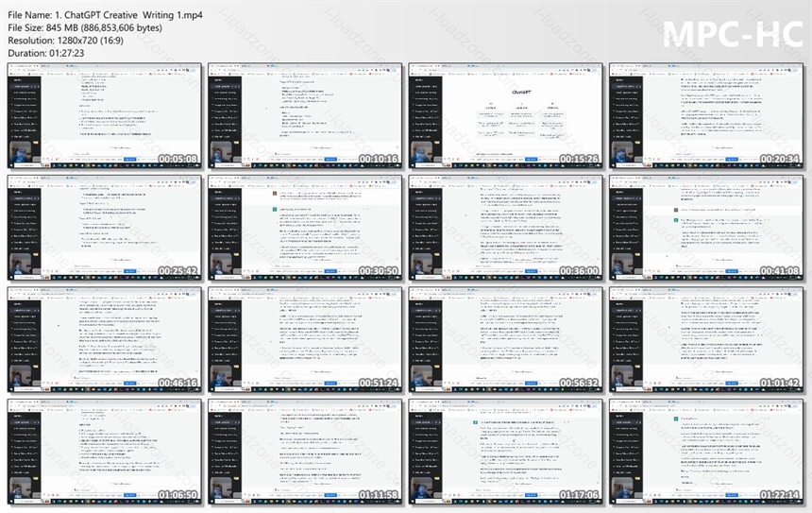Choose the frame labeled 00:25:42

click(x=105, y=228)
